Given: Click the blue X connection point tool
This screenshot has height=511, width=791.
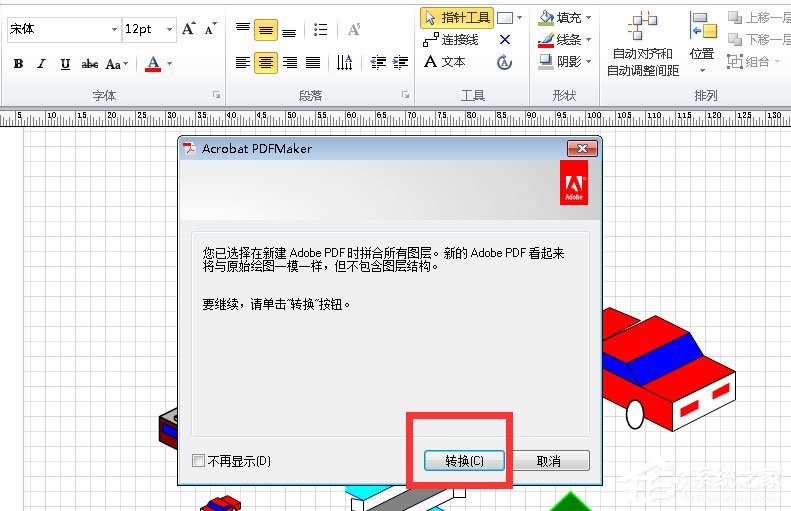Looking at the screenshot, I should point(504,39).
